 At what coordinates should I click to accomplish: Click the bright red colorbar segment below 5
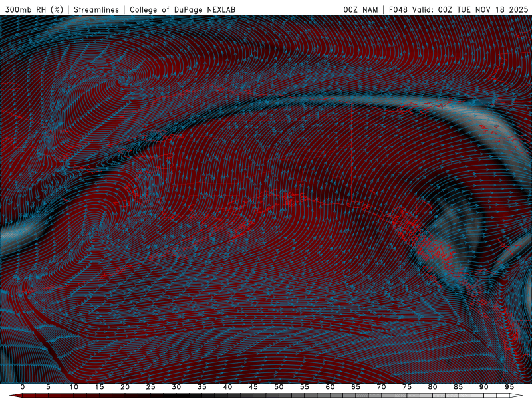(42, 396)
